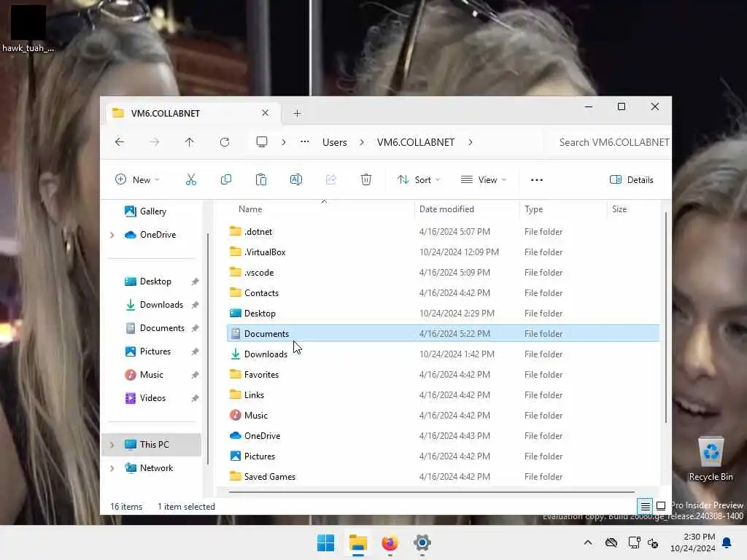Expand the chevron after Users breadcrumb
Viewport: 747px width, 560px height.
[x=362, y=142]
